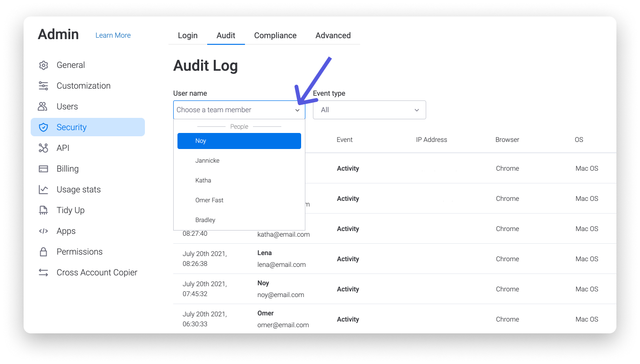Select Katha from the people list

239,181
